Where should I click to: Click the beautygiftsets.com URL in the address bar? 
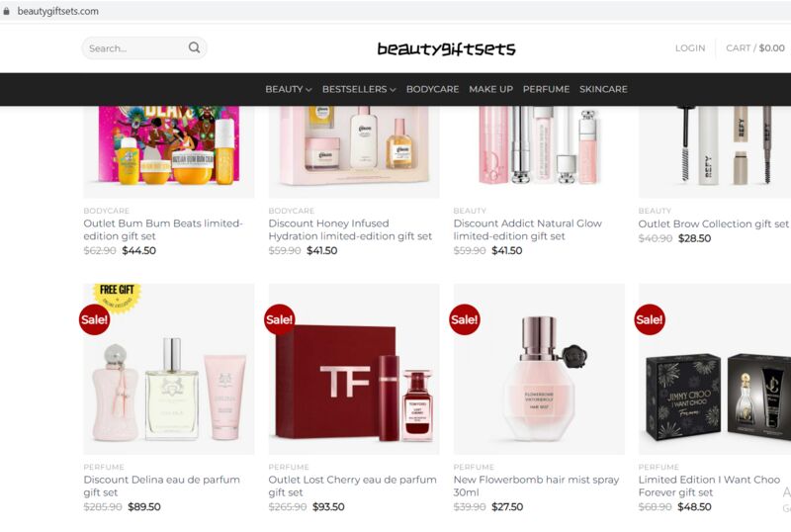point(58,11)
